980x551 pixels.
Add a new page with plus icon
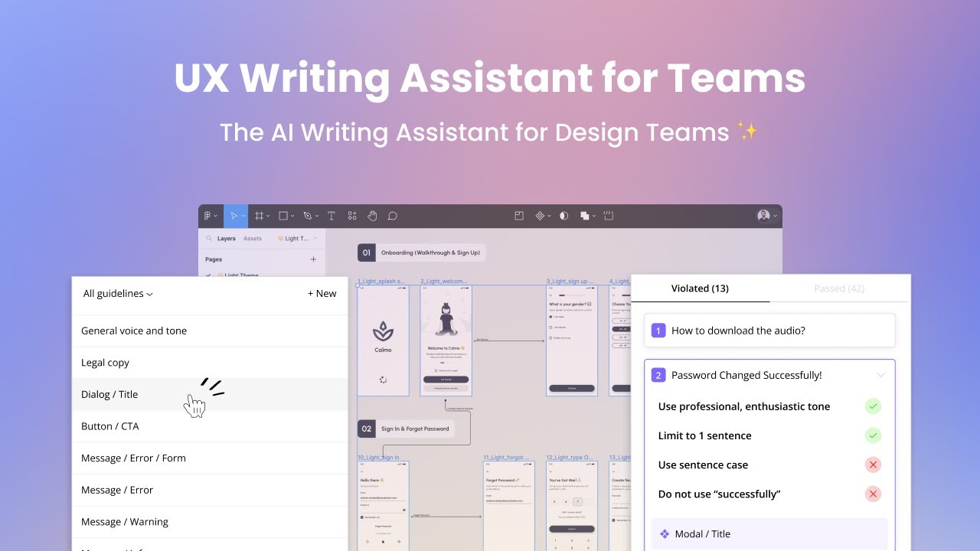coord(313,259)
